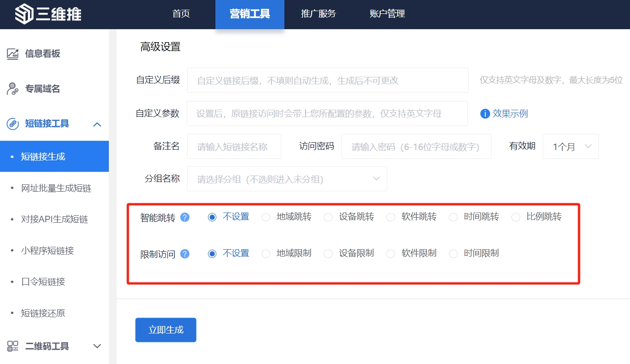Click the 二维码工具 QR code icon
Viewport: 630px width, 364px height.
click(x=13, y=346)
